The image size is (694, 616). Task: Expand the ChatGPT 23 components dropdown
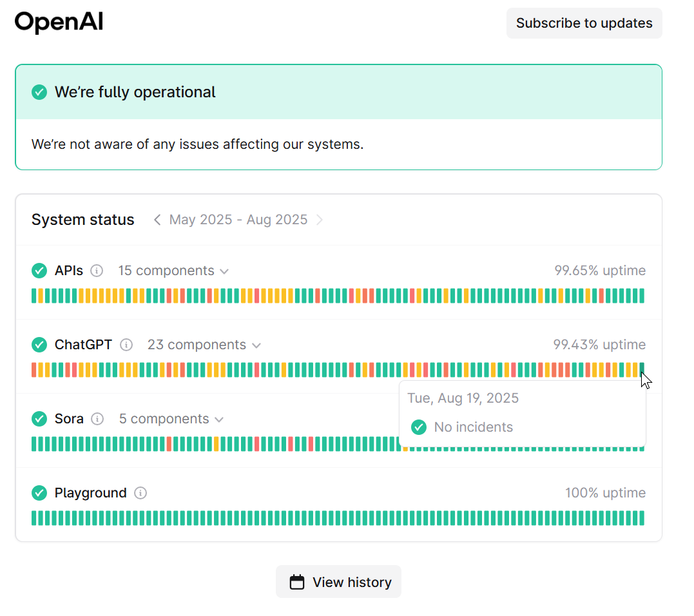pyautogui.click(x=204, y=345)
